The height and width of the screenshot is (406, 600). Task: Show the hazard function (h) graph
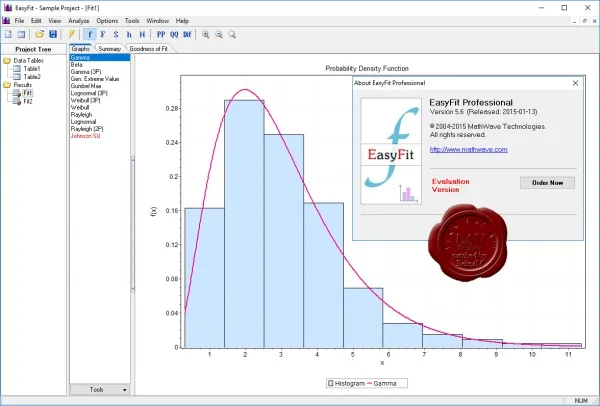click(129, 34)
